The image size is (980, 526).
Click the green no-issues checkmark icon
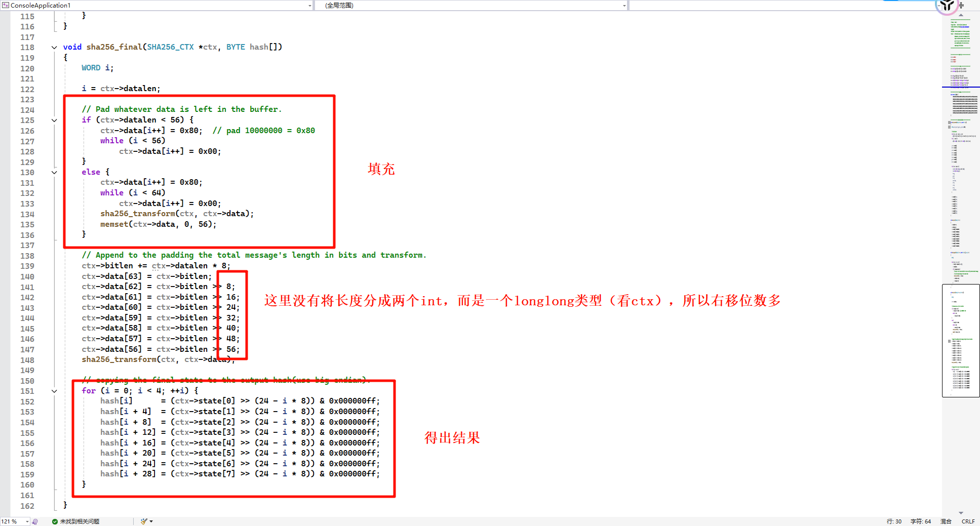click(x=55, y=521)
